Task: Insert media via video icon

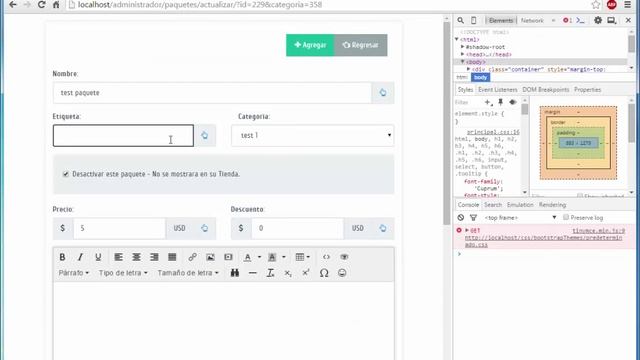Action: click(228, 257)
